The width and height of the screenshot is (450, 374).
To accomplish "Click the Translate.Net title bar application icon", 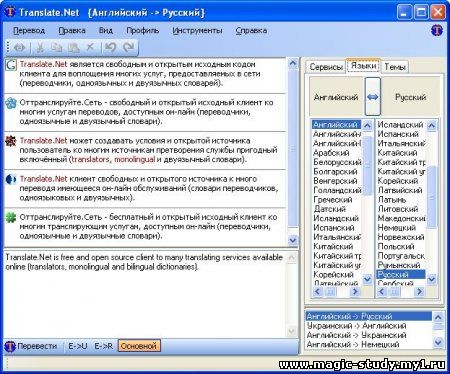I will tap(10, 12).
